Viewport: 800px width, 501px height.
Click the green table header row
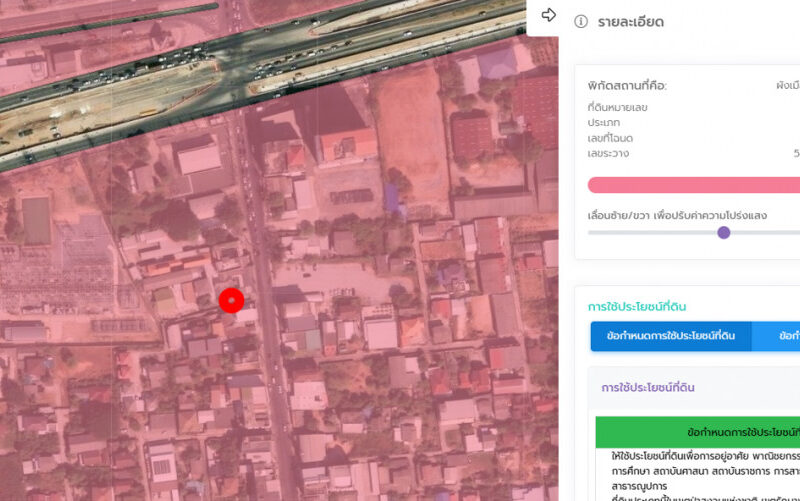[x=698, y=432]
